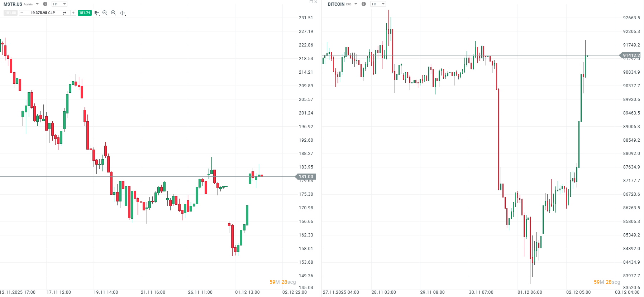
Task: Open chart type selector for MSTR.US
Action: tap(97, 13)
